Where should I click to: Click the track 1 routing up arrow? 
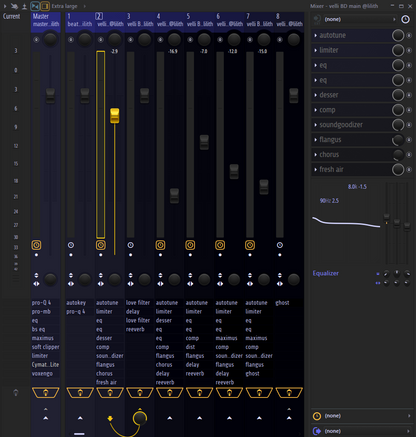(x=80, y=418)
